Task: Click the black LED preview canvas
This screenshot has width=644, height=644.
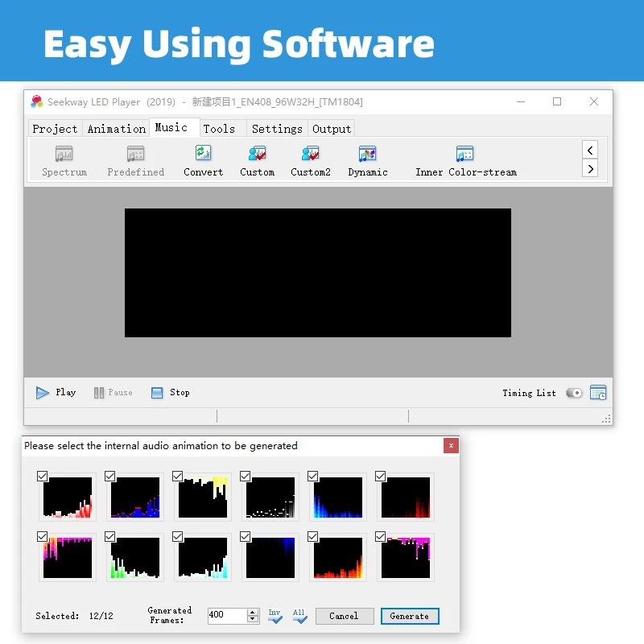Action: 318,273
